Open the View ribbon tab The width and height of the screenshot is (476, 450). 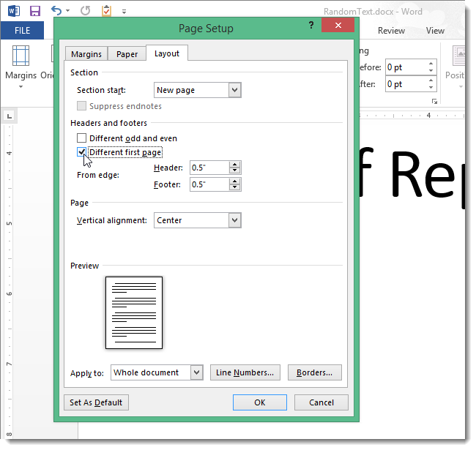point(435,31)
